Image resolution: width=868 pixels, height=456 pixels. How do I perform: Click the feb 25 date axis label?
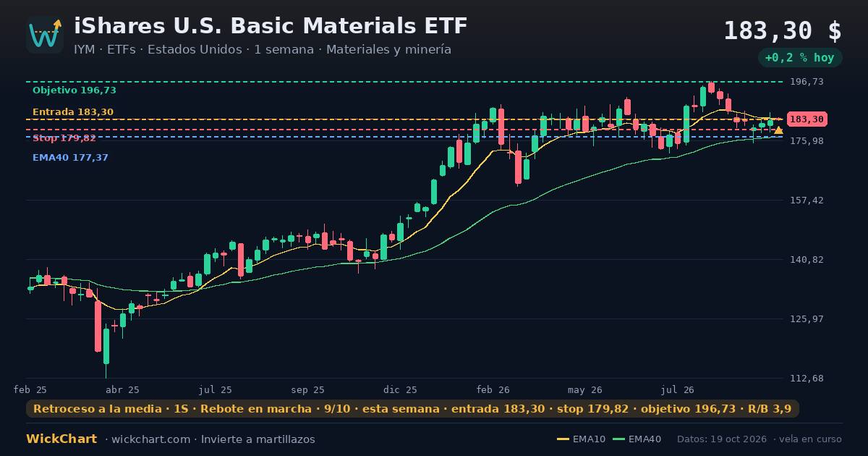pos(30,389)
